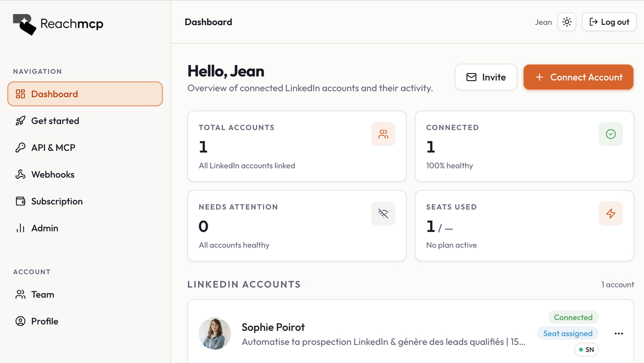Click the lightning icon in Seats Used card
The image size is (644, 363).
[x=611, y=214]
